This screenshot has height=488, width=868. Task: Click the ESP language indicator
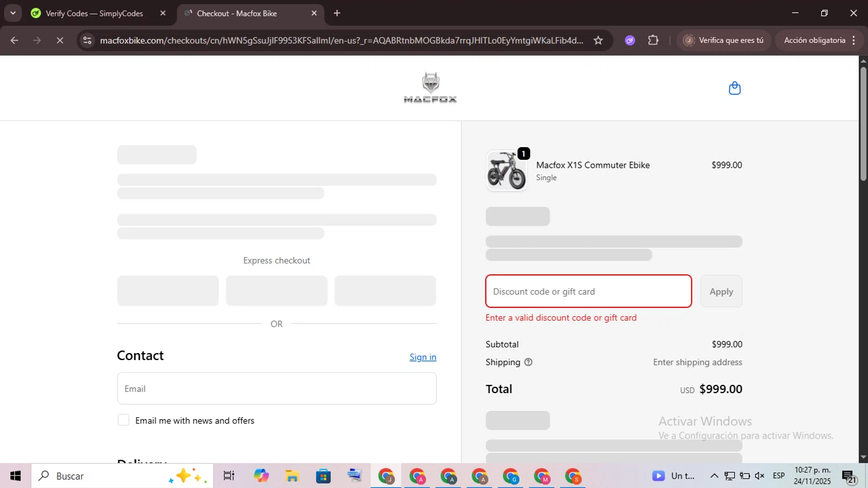tap(779, 476)
